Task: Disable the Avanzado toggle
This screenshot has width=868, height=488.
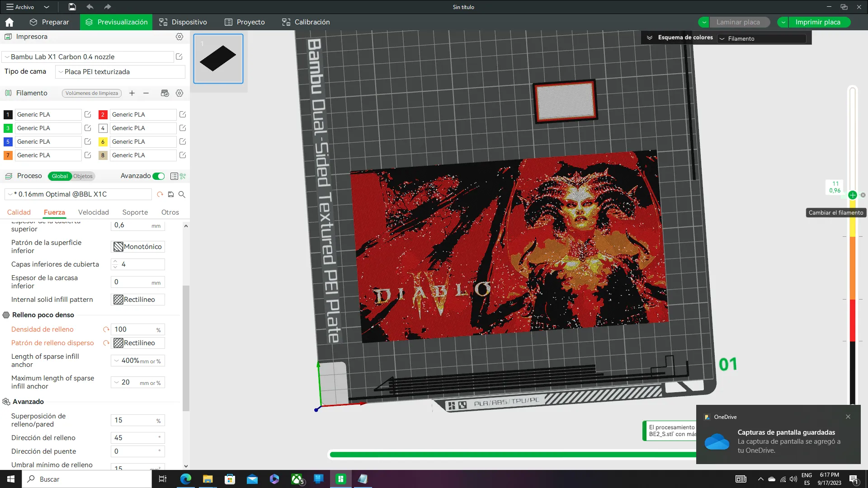Action: click(x=158, y=176)
